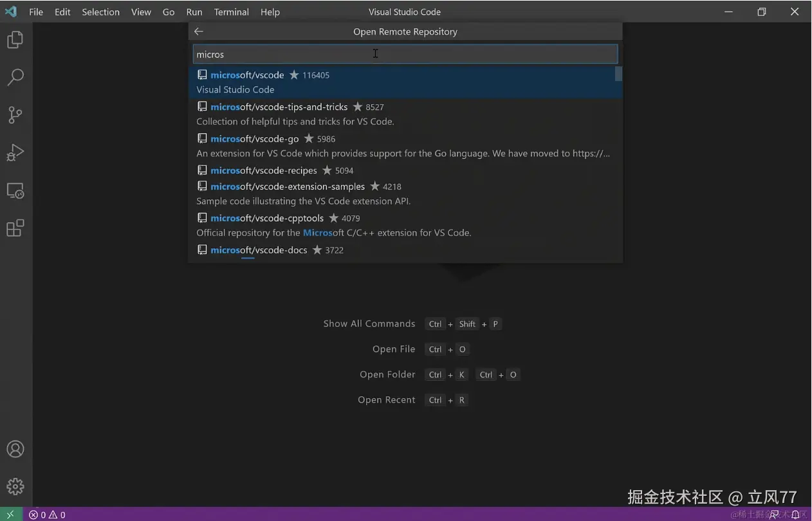
Task: Open the Selection menu
Action: (100, 12)
